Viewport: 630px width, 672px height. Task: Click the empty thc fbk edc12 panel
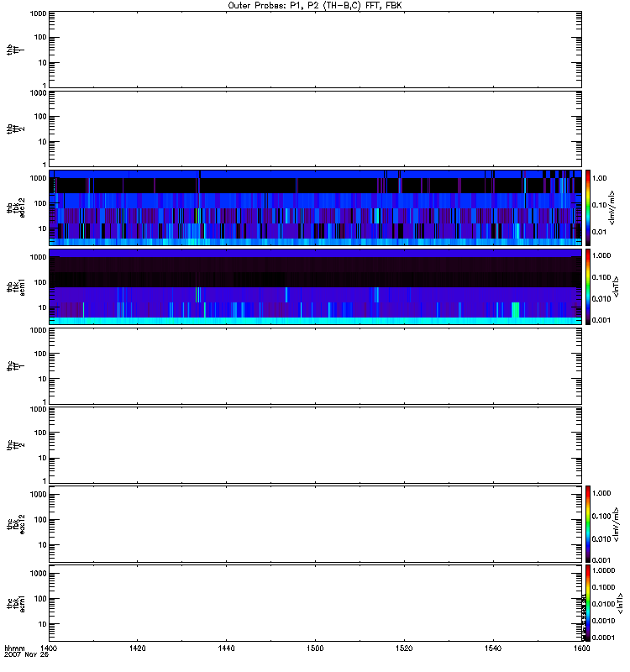click(314, 522)
